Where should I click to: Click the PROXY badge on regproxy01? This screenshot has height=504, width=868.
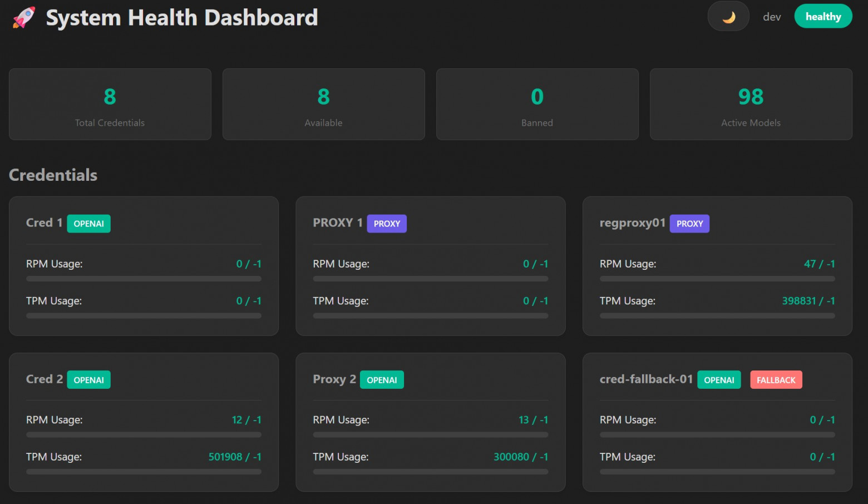[x=689, y=224]
